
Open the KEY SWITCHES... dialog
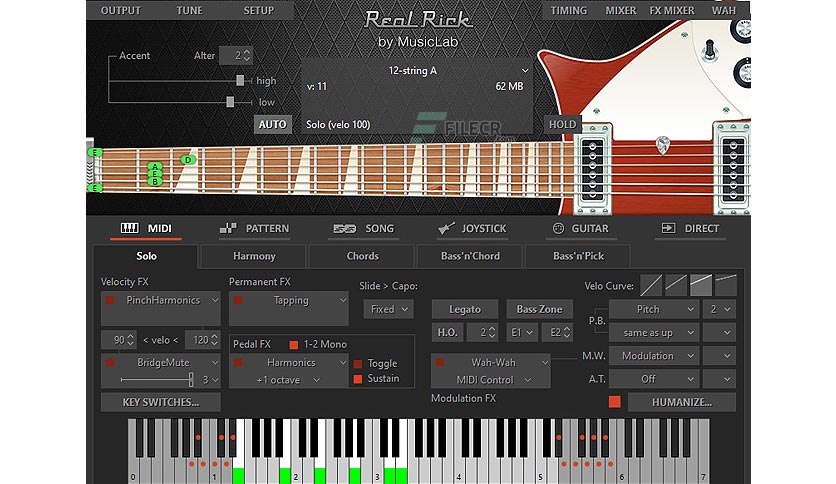coord(160,402)
